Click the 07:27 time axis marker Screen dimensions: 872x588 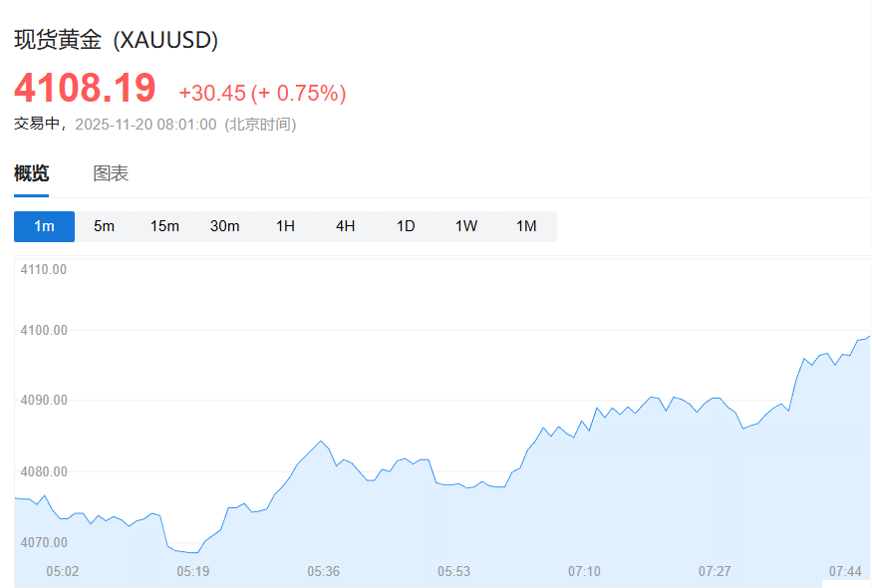coord(715,571)
